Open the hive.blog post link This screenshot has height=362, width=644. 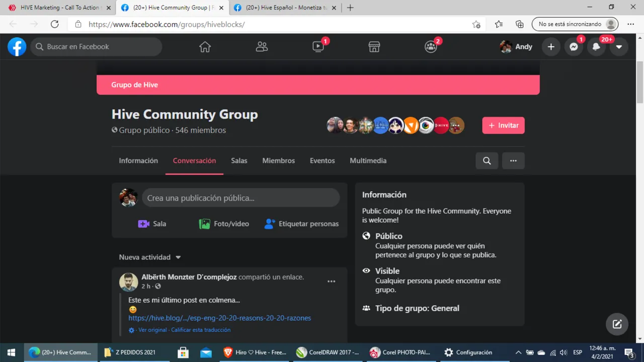219,318
